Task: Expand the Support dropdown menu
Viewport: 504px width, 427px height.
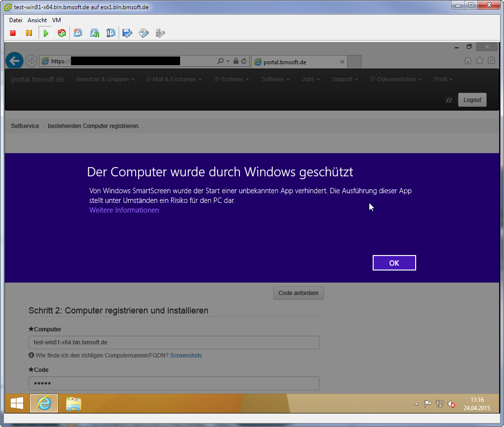Action: [345, 79]
